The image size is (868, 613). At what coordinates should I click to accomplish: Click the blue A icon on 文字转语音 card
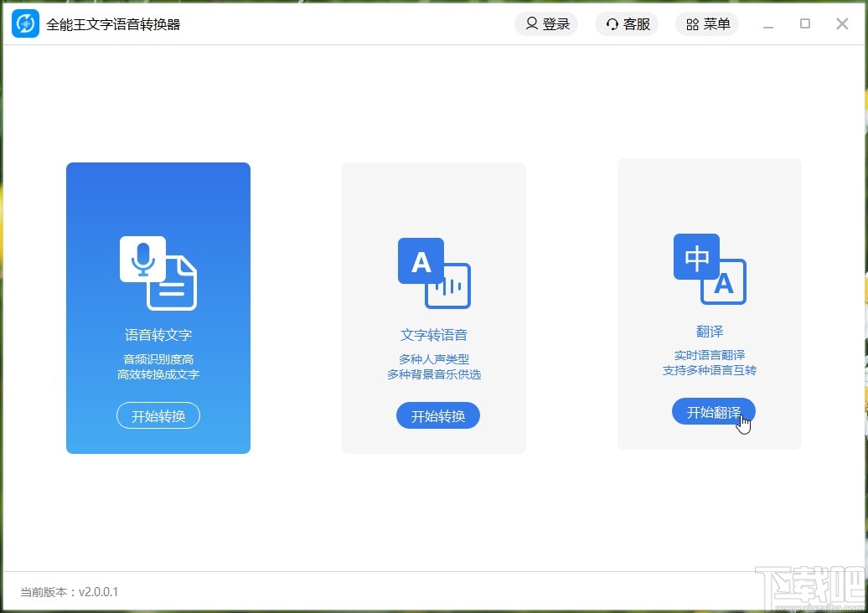[x=420, y=262]
